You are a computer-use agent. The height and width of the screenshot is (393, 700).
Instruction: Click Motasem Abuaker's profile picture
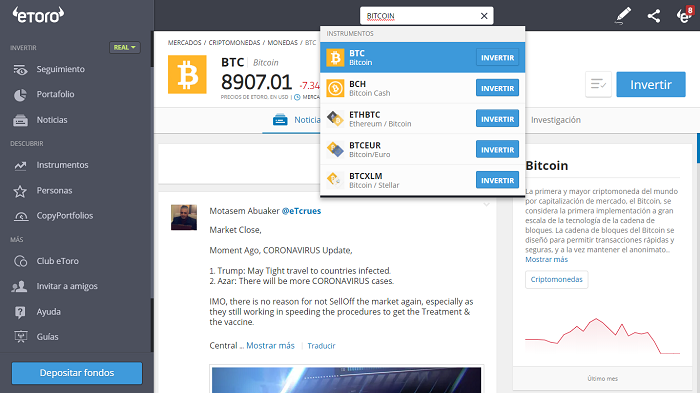[184, 217]
